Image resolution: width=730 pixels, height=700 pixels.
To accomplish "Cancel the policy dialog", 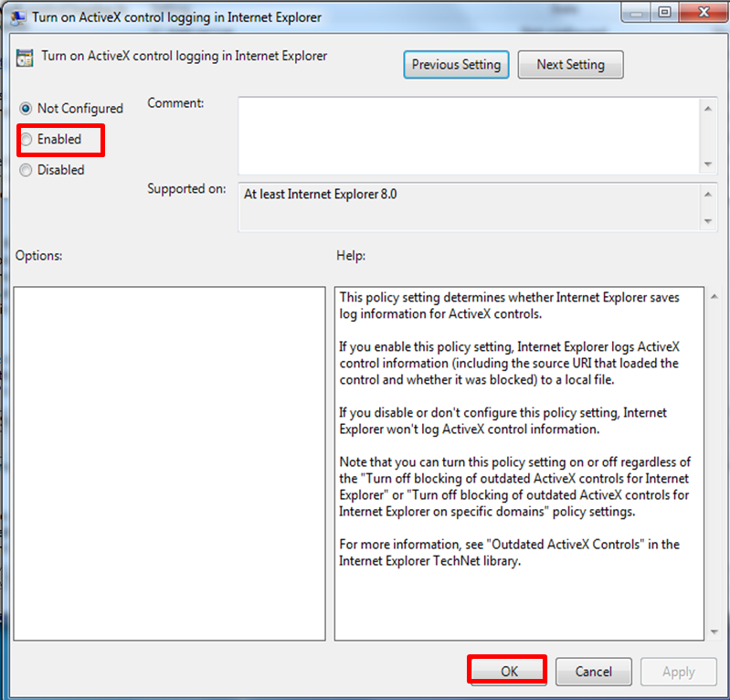I will point(594,671).
